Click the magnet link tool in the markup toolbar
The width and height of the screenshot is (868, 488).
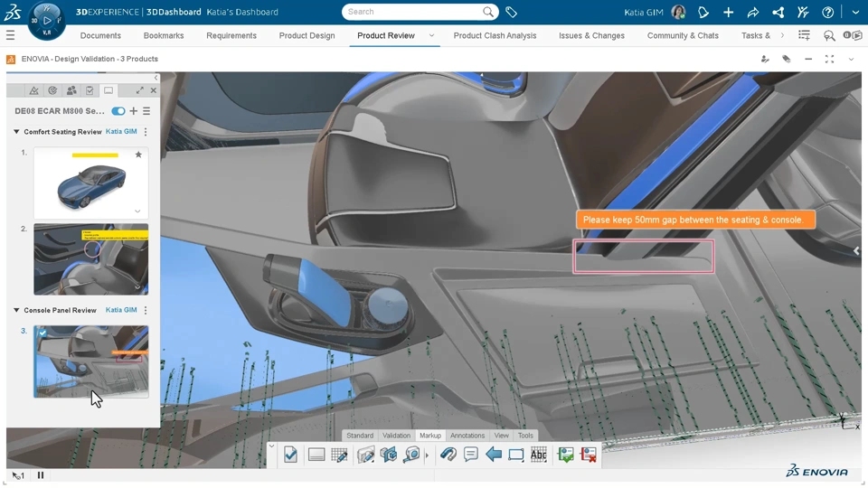pyautogui.click(x=448, y=455)
